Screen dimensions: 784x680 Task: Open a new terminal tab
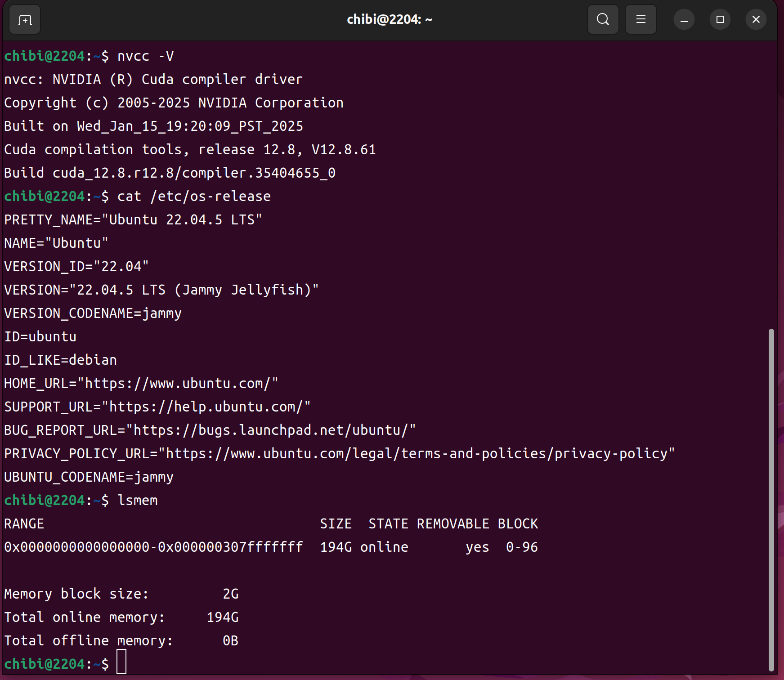[x=25, y=20]
